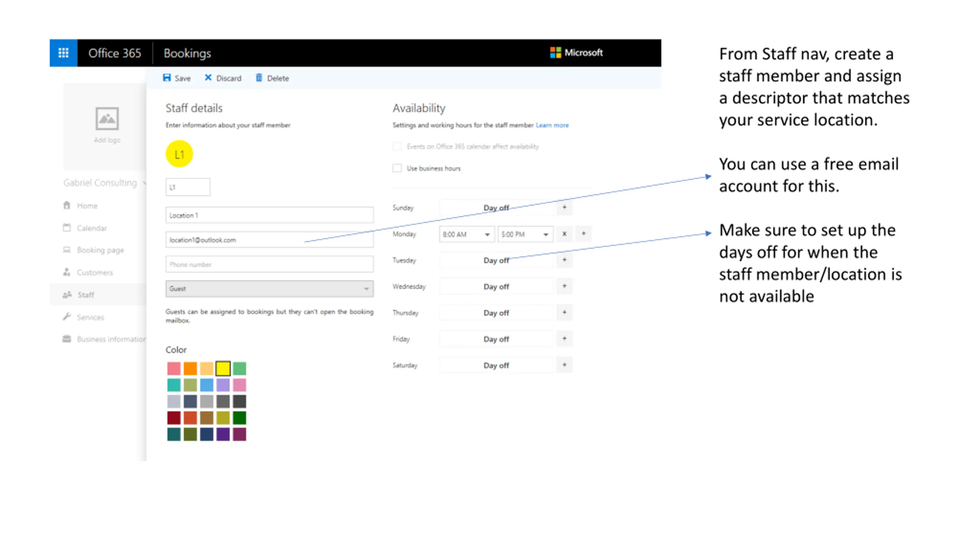Click the Discard X icon
This screenshot has width=980, height=551.
[x=208, y=78]
